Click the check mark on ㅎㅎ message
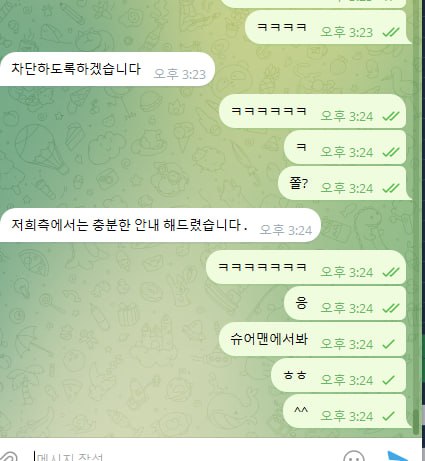Viewport: 425px width, 461px height. click(x=389, y=380)
